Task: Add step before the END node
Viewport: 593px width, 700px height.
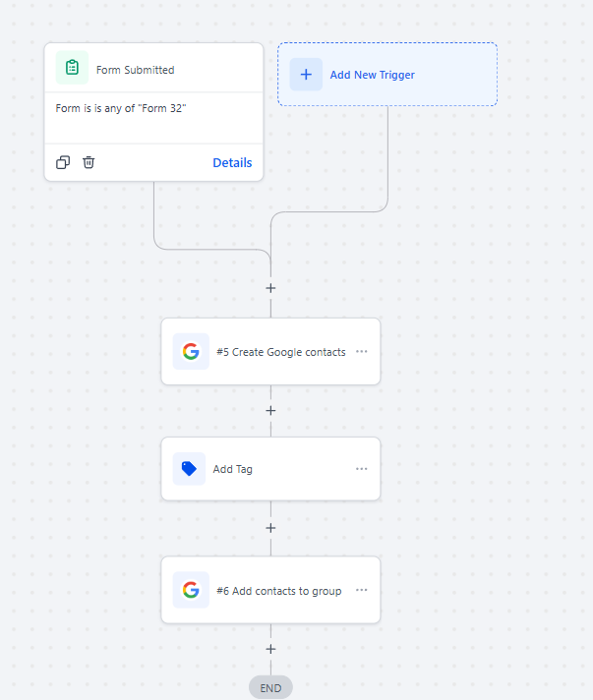Action: coord(270,649)
